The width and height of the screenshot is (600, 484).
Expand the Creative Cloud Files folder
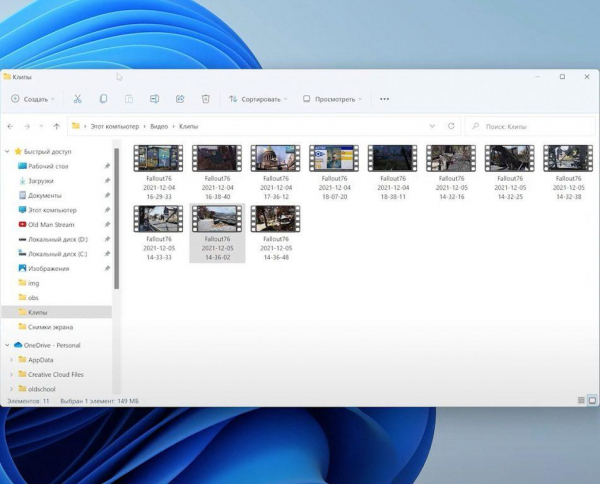[11, 374]
